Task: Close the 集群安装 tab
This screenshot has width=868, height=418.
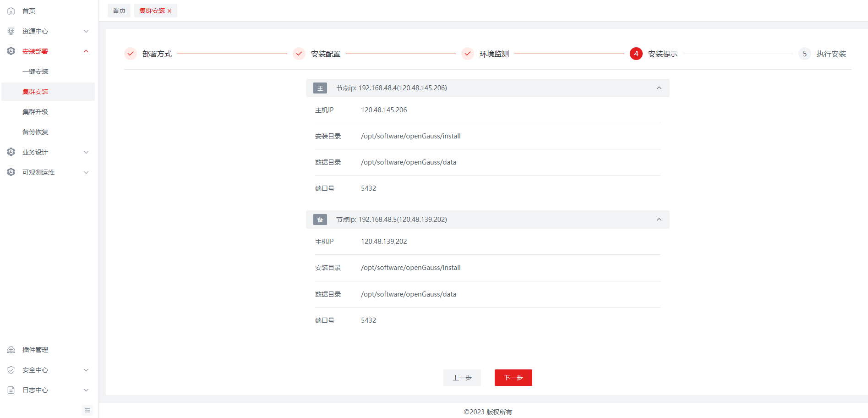Action: coord(169,11)
